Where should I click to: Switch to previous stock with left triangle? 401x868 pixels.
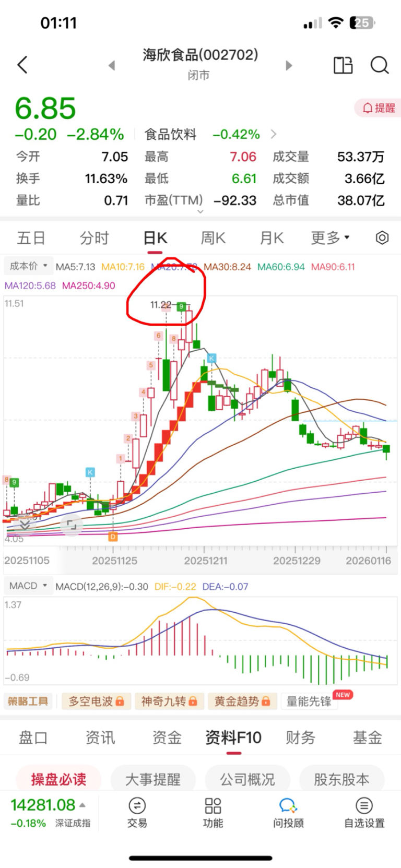tap(111, 66)
